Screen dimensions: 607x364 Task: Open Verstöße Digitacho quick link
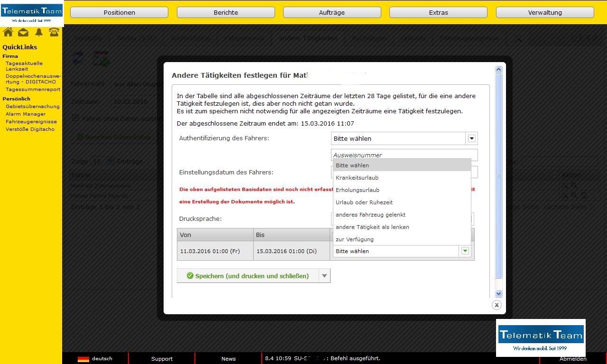[x=30, y=129]
